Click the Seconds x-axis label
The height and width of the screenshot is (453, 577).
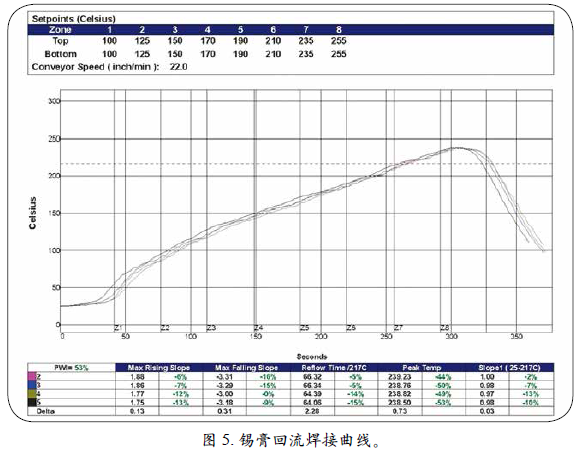coord(312,357)
